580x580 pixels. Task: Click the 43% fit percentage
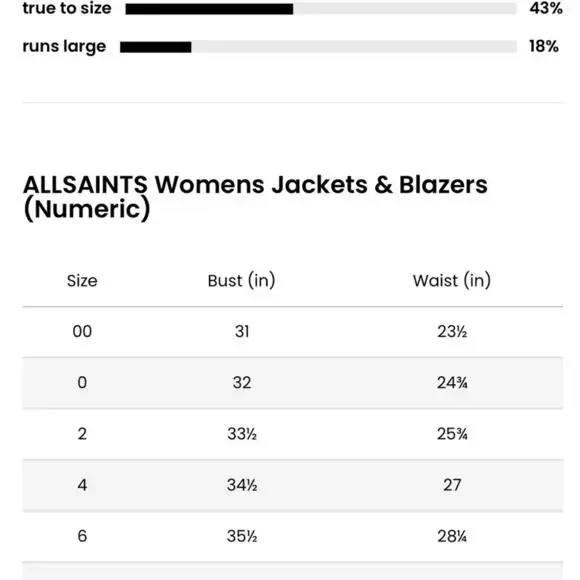pos(546,8)
